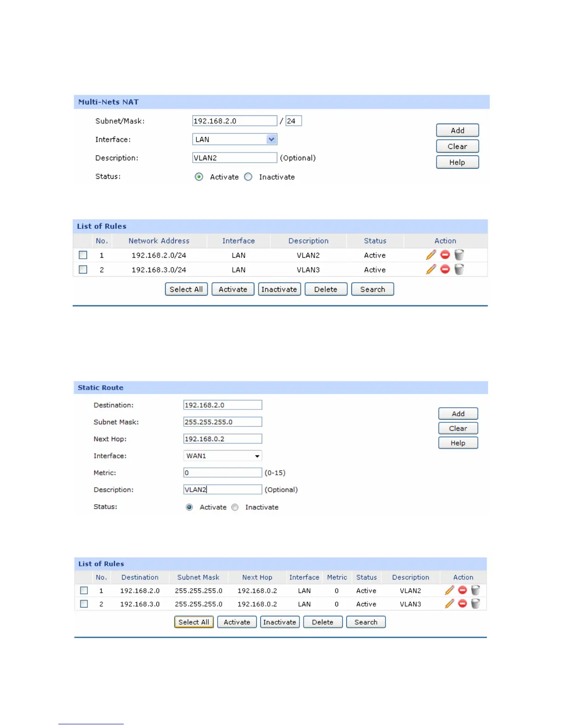
Task: Disable the 192.168.2.0/24 NAT rule via red icon
Action: (445, 255)
